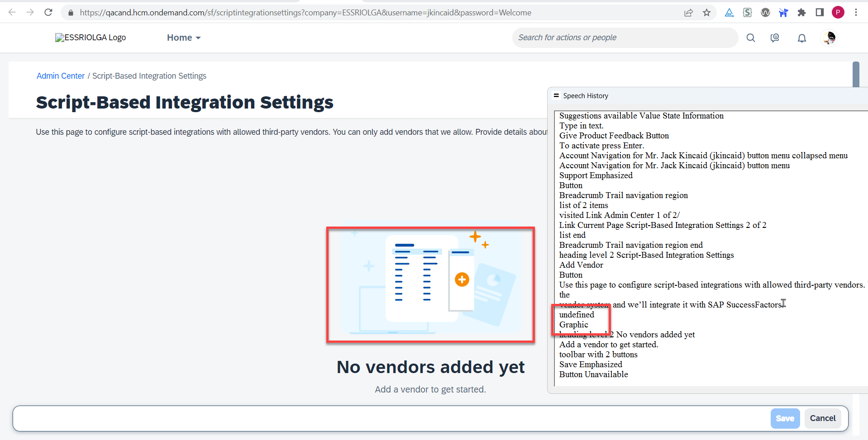The image size is (868, 440).
Task: Open the product feedback chat icon
Action: 775,38
